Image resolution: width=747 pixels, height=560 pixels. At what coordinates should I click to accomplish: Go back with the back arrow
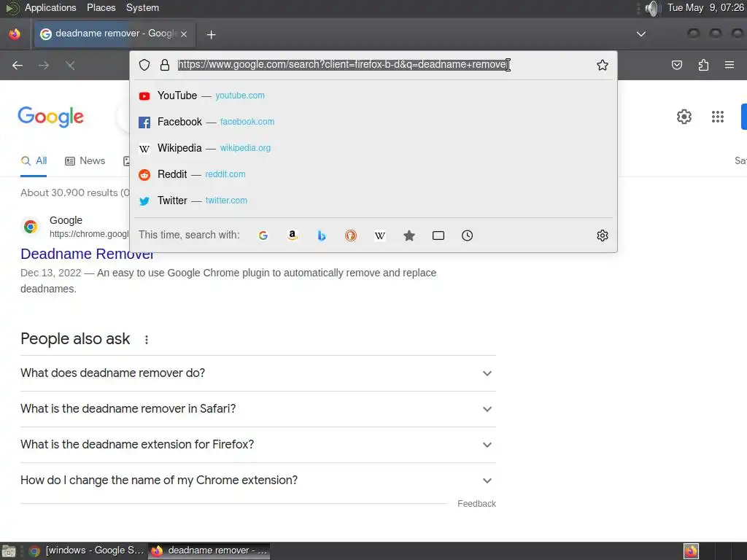click(x=18, y=65)
